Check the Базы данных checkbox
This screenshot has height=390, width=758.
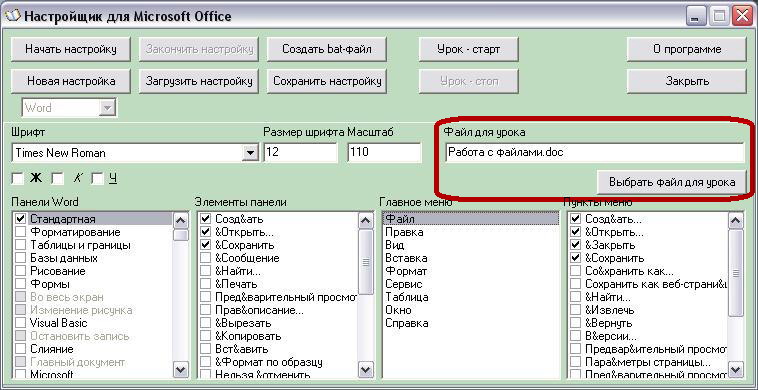point(20,258)
